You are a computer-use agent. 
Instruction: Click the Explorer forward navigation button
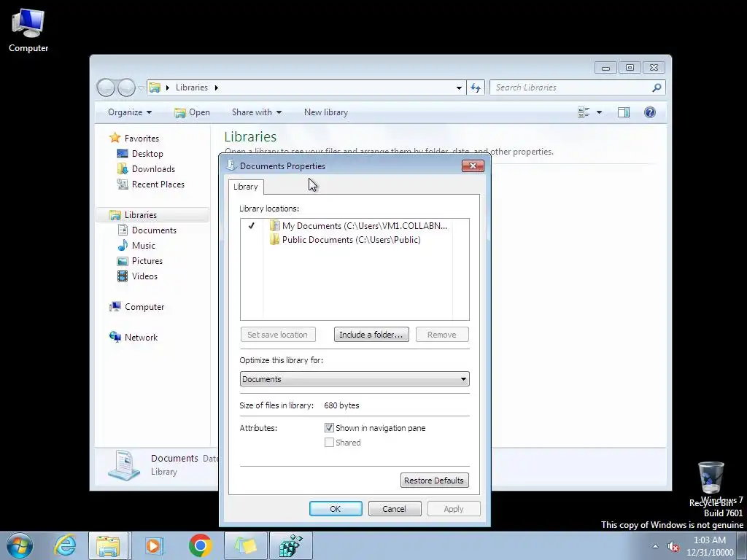click(126, 87)
